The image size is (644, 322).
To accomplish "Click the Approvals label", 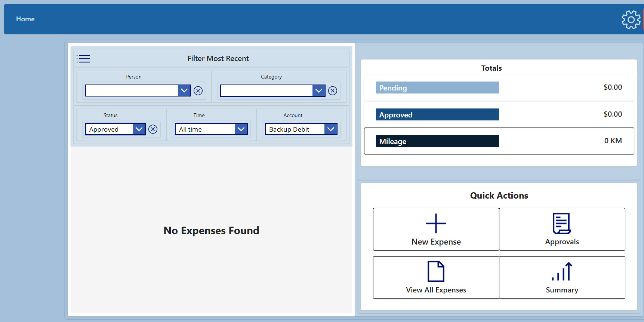I will [x=562, y=242].
